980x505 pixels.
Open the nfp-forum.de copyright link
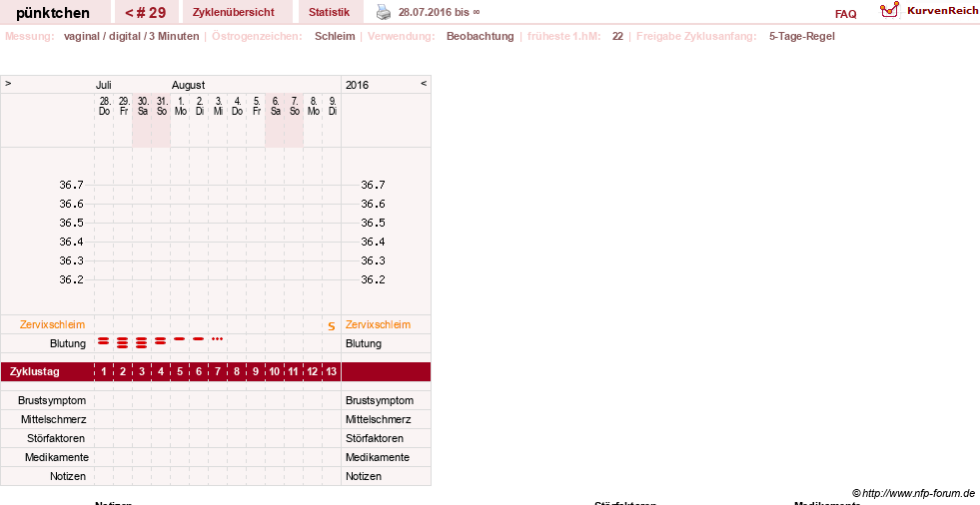click(913, 493)
